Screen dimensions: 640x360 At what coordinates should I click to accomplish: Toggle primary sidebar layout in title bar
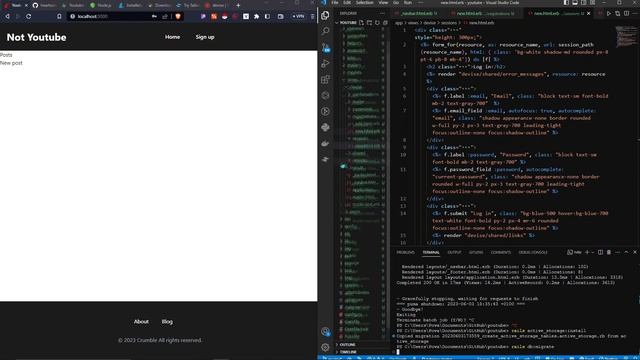click(566, 2)
